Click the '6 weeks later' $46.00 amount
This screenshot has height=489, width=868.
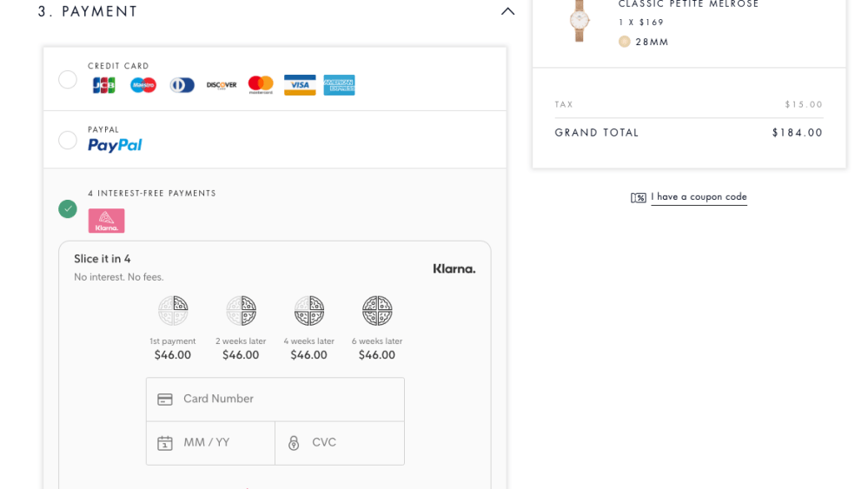[377, 355]
